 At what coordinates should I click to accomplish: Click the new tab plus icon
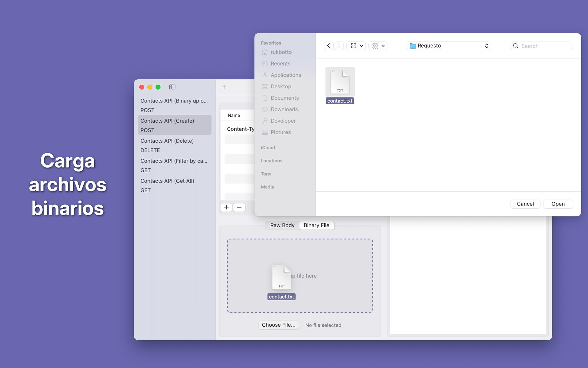pos(224,87)
